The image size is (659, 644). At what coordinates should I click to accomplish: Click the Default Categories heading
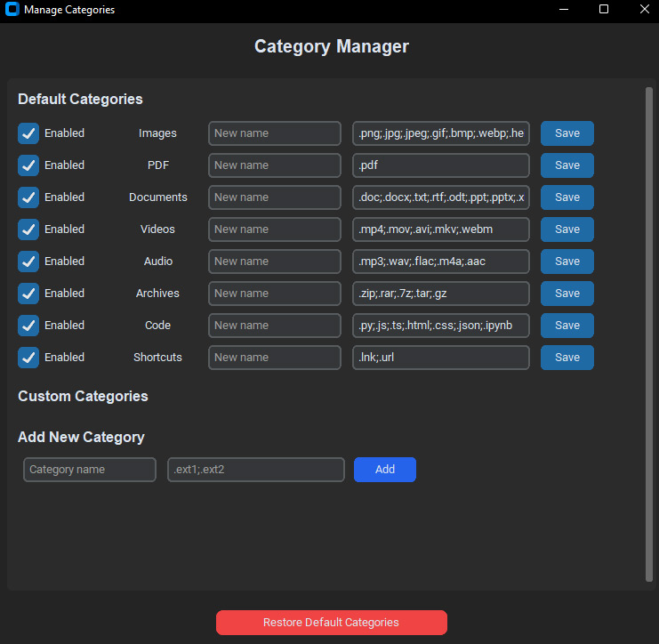coord(80,100)
